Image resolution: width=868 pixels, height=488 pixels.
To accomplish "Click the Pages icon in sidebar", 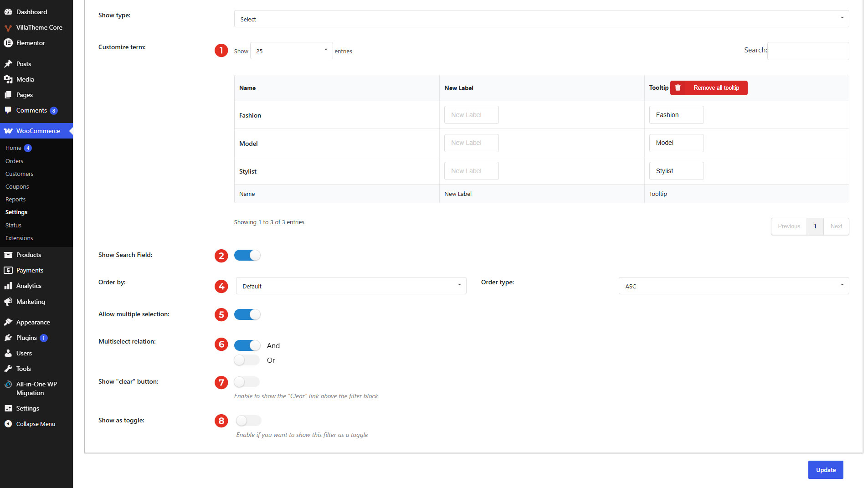I will (x=8, y=95).
